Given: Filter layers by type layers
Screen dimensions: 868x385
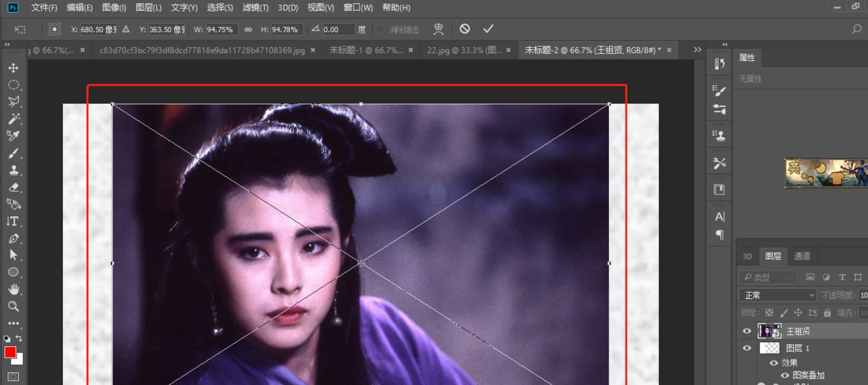Looking at the screenshot, I should click(x=842, y=277).
